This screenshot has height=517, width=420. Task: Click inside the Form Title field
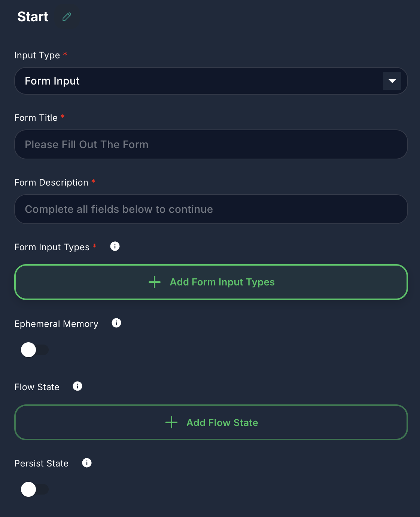(211, 144)
